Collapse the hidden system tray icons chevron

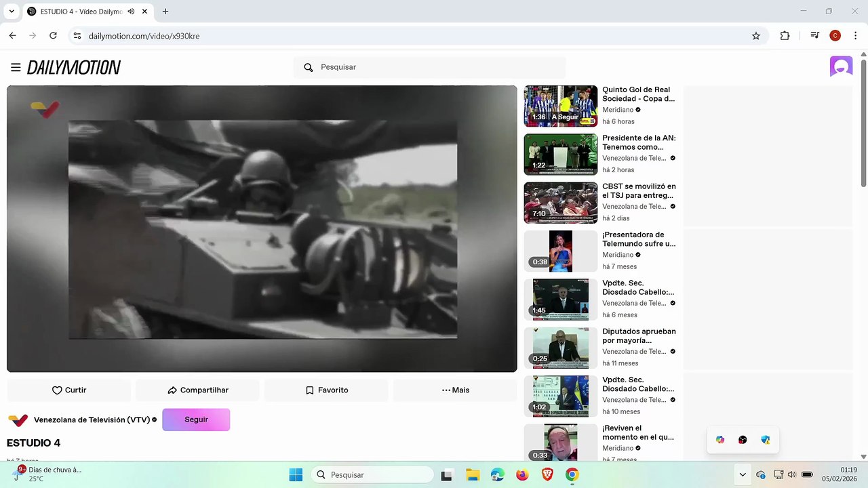pos(743,474)
